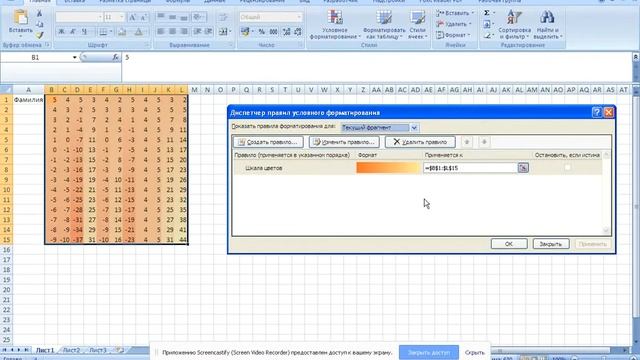The image size is (640, 360).
Task: Open the Name Box dropdown arrow
Action: click(74, 58)
